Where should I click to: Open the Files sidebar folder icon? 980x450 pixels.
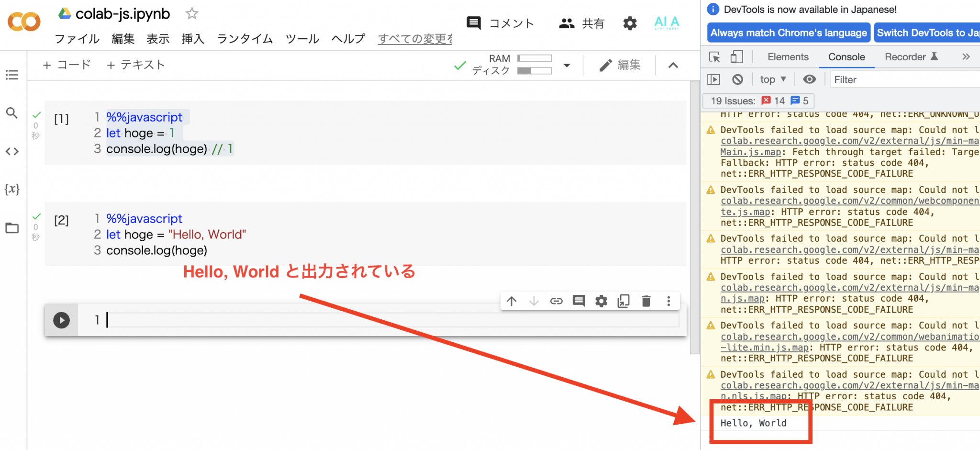coord(12,228)
